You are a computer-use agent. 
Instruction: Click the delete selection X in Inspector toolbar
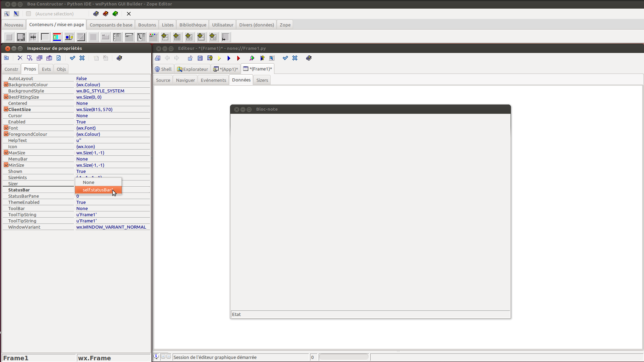[20, 58]
